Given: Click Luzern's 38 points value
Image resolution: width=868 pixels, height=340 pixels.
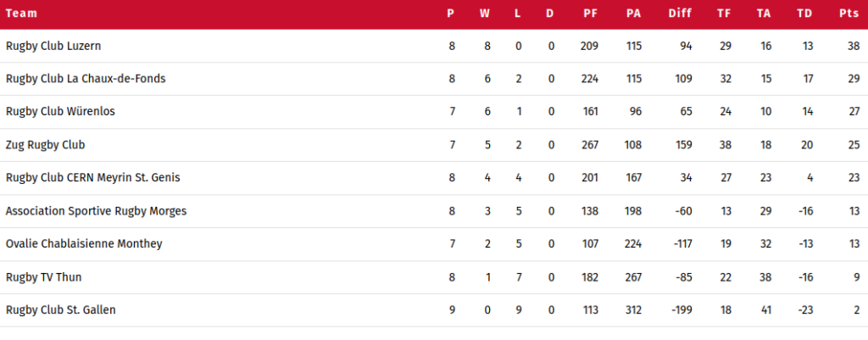Looking at the screenshot, I should (854, 46).
